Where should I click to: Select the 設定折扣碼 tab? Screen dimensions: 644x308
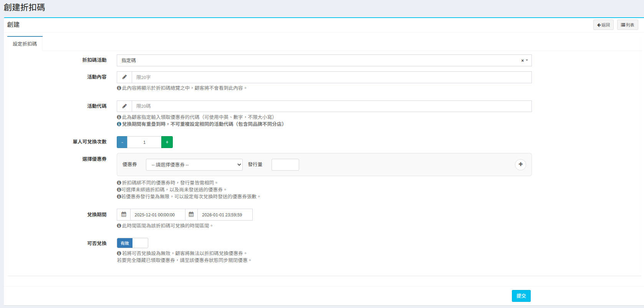pos(25,44)
